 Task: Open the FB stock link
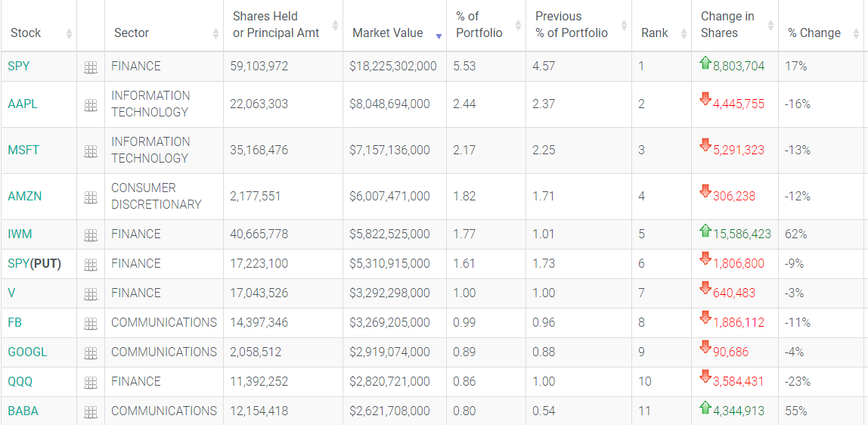pyautogui.click(x=15, y=323)
